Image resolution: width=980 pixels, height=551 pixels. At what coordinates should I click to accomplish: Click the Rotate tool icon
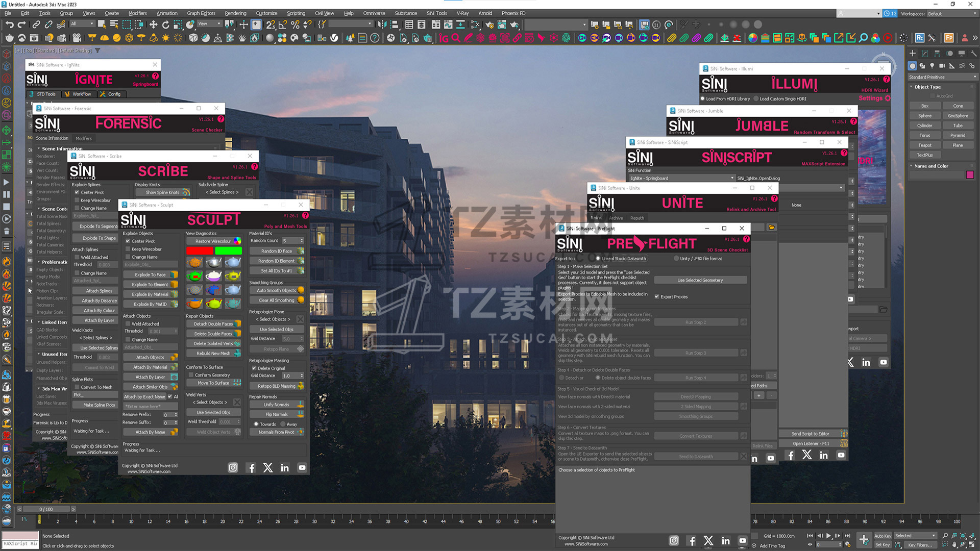pyautogui.click(x=165, y=24)
